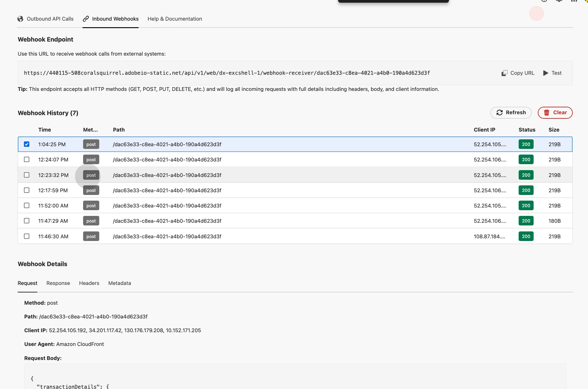The height and width of the screenshot is (389, 588).
Task: Click the post badge in 12:17:59 PM row
Action: pos(91,190)
